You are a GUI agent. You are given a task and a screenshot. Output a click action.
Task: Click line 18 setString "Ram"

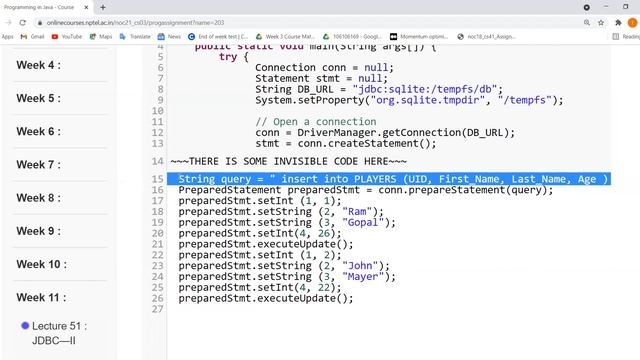281,212
